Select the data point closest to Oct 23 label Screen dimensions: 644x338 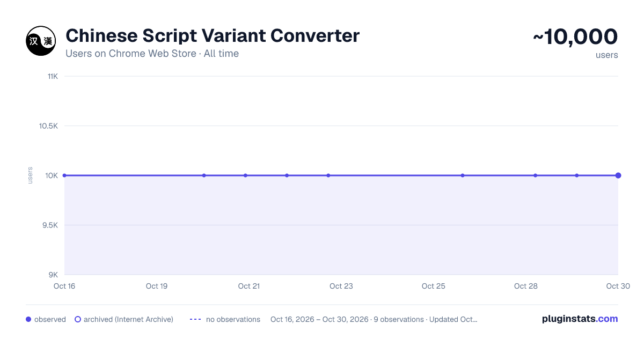click(328, 175)
